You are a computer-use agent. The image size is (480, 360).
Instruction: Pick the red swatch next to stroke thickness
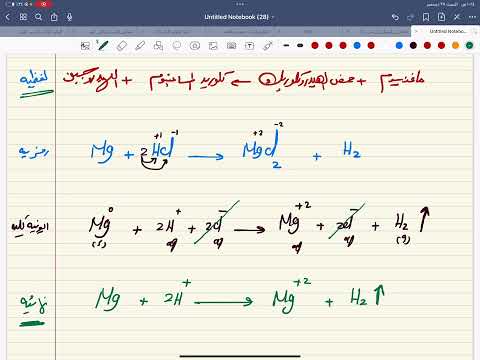[x=315, y=45]
